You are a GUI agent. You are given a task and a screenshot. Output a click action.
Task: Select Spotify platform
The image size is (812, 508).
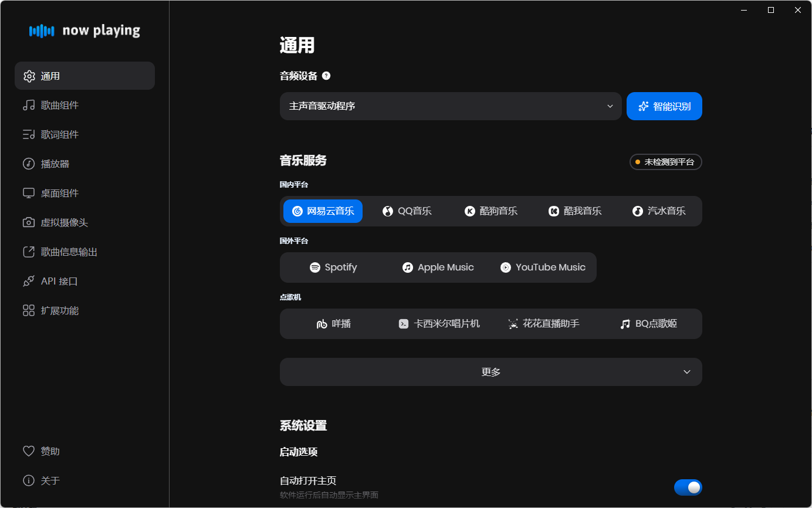[x=333, y=267]
